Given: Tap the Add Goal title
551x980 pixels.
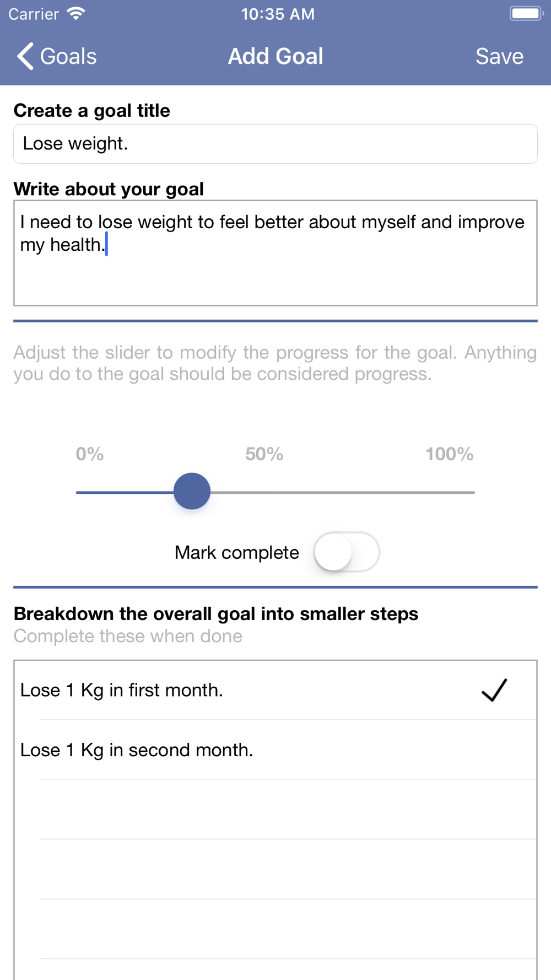Looking at the screenshot, I should 275,56.
